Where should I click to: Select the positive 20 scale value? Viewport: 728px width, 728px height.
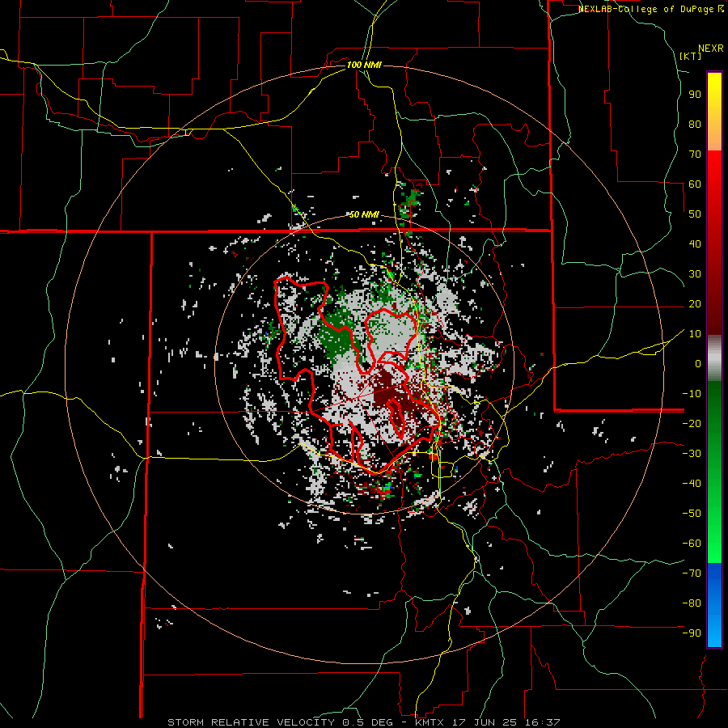(x=695, y=303)
